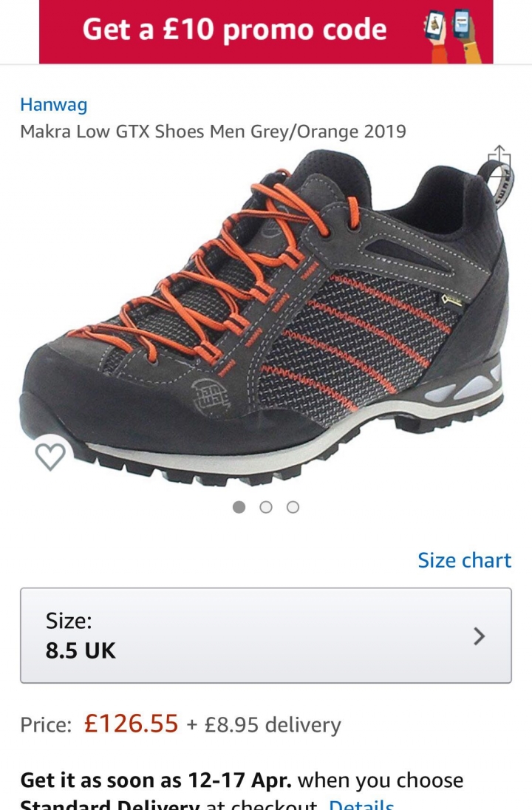This screenshot has width=532, height=810.
Task: Tap the 'Size:' label to change size
Action: coord(69,620)
